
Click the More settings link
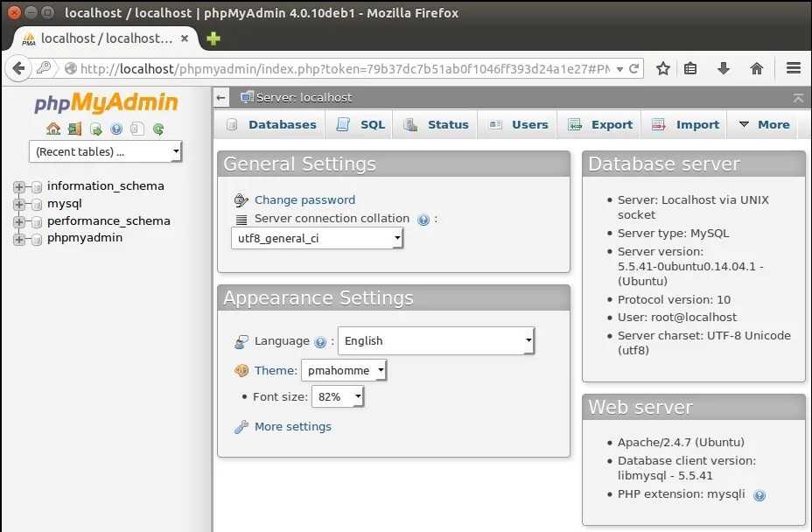click(x=292, y=427)
